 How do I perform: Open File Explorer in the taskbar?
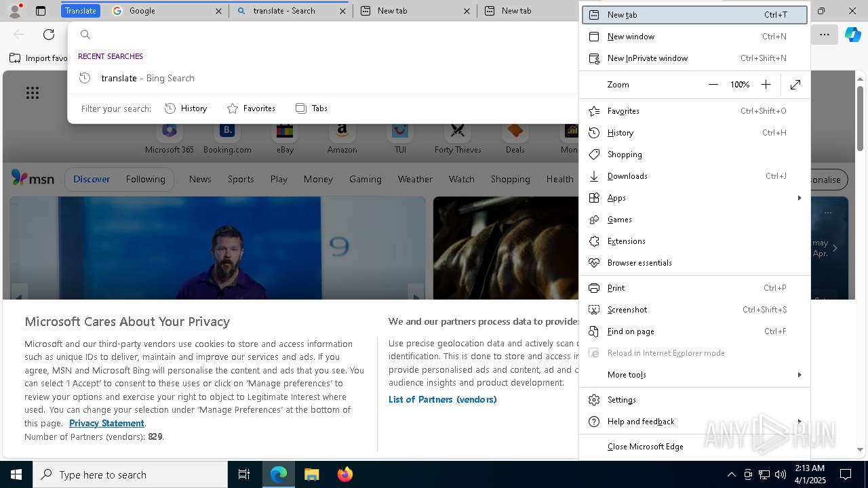(312, 474)
